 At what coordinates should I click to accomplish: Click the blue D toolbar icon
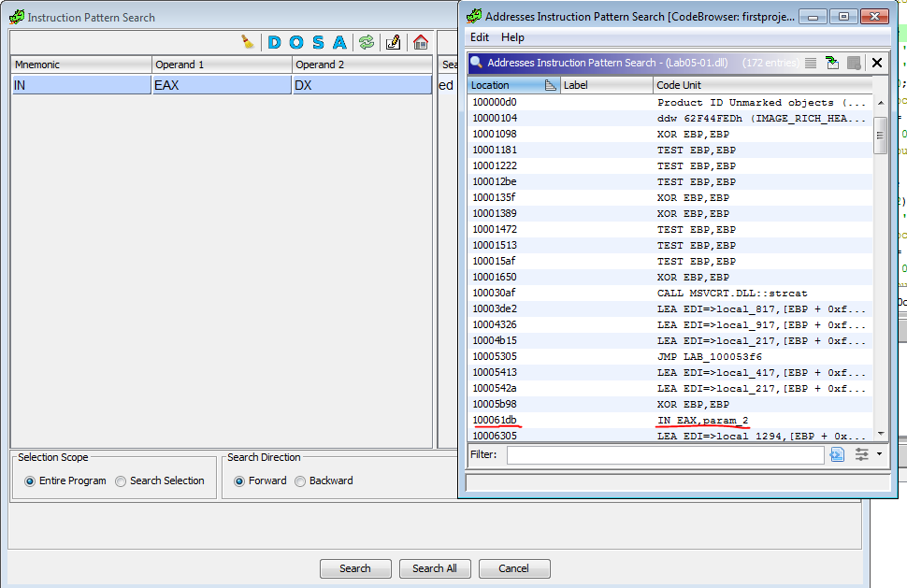tap(274, 42)
